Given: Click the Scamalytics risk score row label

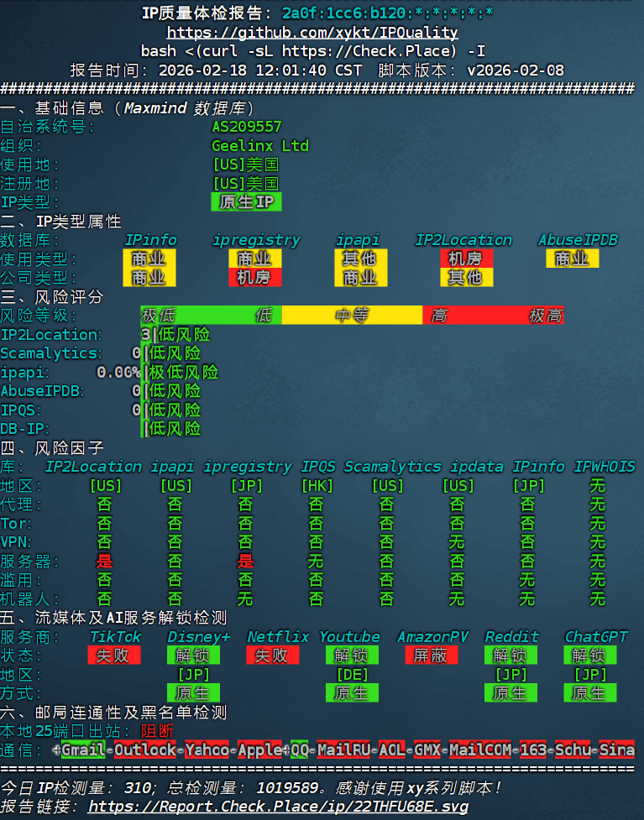Looking at the screenshot, I should pos(50,353).
